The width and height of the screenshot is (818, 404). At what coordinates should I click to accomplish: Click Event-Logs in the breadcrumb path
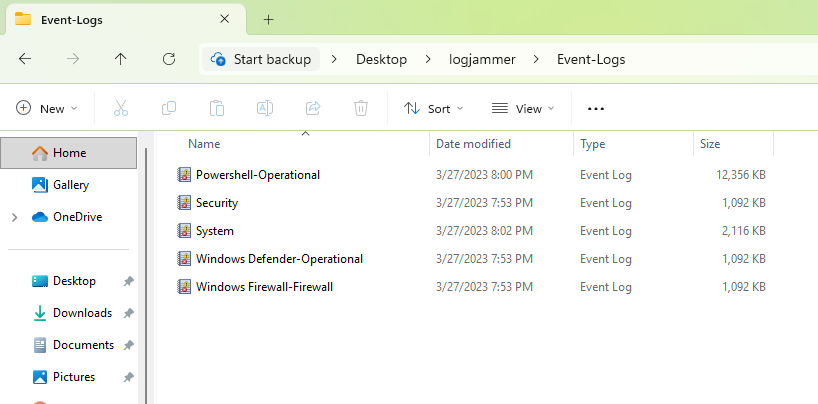pyautogui.click(x=591, y=60)
